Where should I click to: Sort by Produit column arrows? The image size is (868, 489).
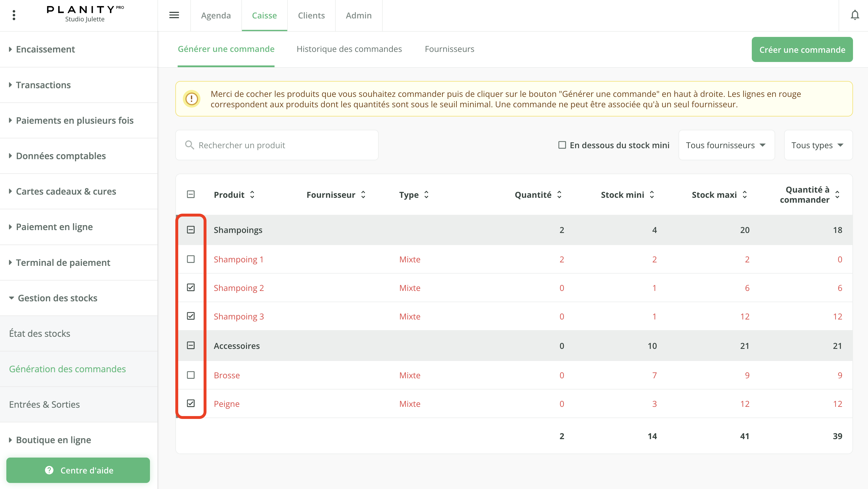coord(252,194)
